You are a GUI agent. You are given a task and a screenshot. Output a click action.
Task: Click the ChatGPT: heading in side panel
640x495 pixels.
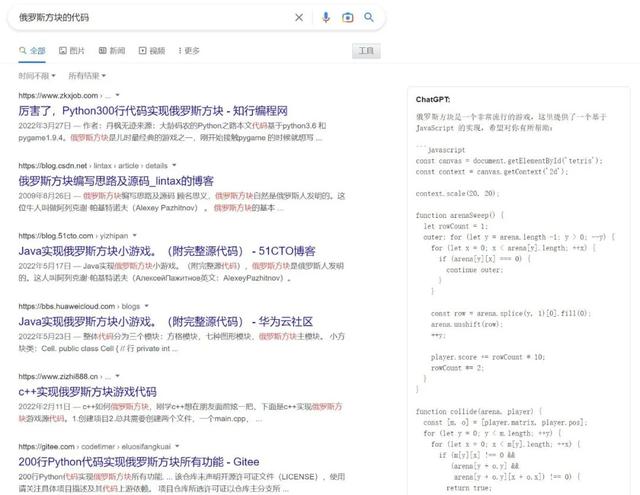click(x=433, y=100)
